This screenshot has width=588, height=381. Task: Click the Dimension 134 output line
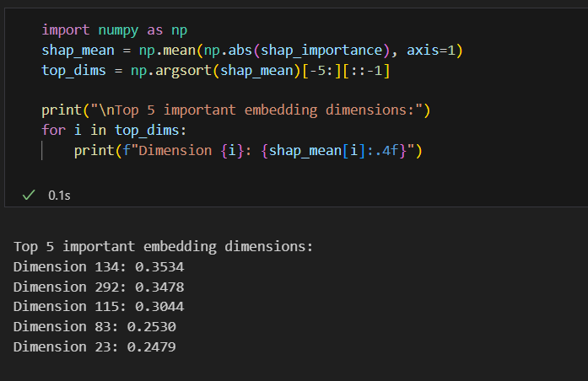99,267
